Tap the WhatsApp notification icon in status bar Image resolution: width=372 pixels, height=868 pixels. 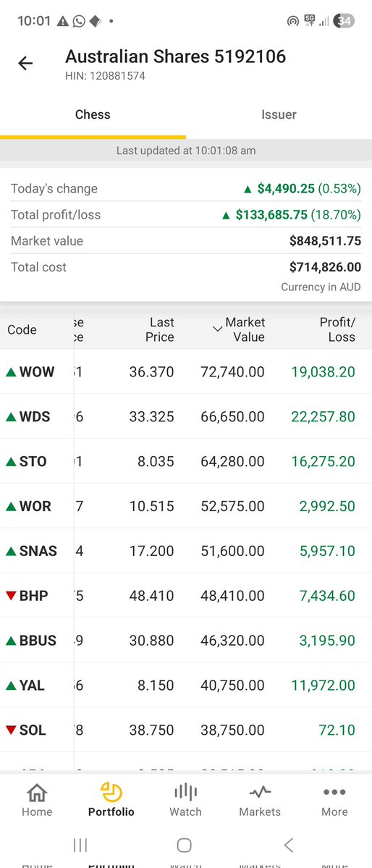79,21
